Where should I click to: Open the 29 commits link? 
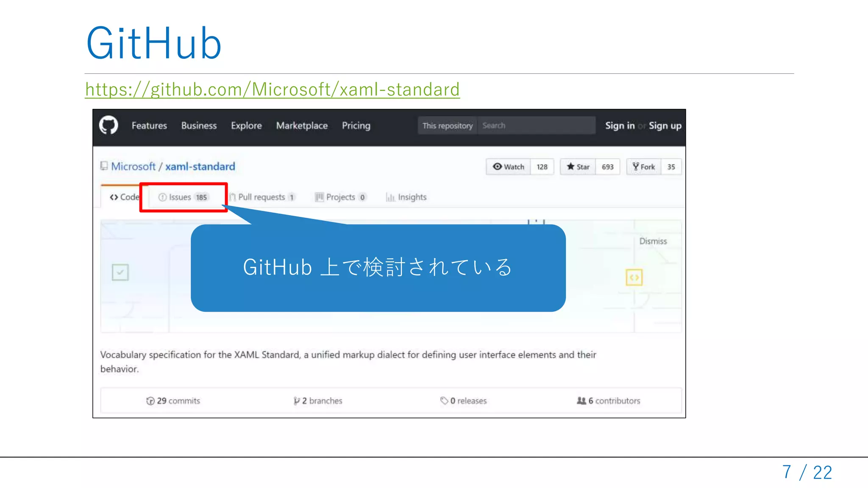pos(173,400)
